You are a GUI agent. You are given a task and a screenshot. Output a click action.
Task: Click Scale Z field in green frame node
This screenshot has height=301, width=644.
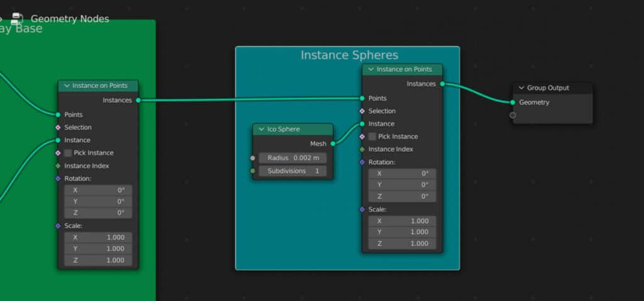click(98, 260)
